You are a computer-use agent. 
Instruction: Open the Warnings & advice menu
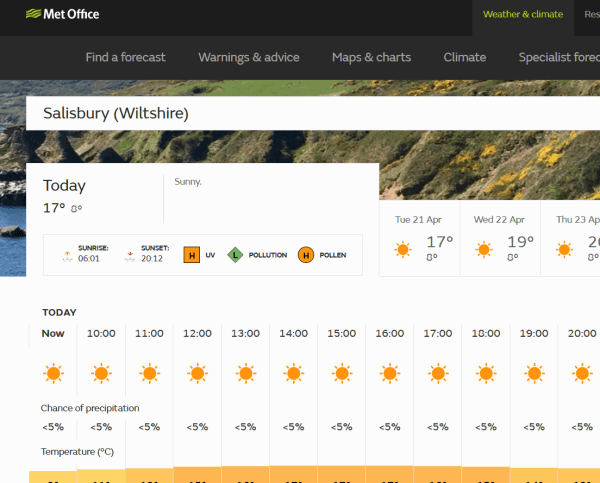tap(249, 57)
